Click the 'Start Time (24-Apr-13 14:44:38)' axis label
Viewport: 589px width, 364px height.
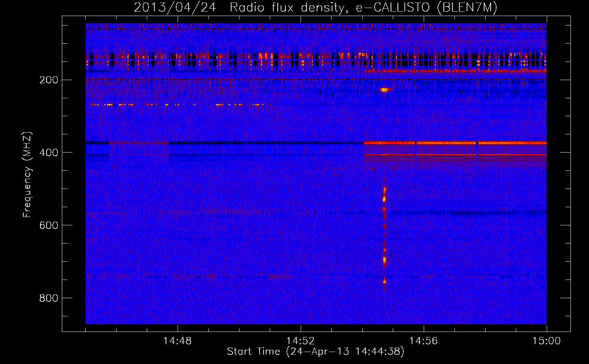316,352
